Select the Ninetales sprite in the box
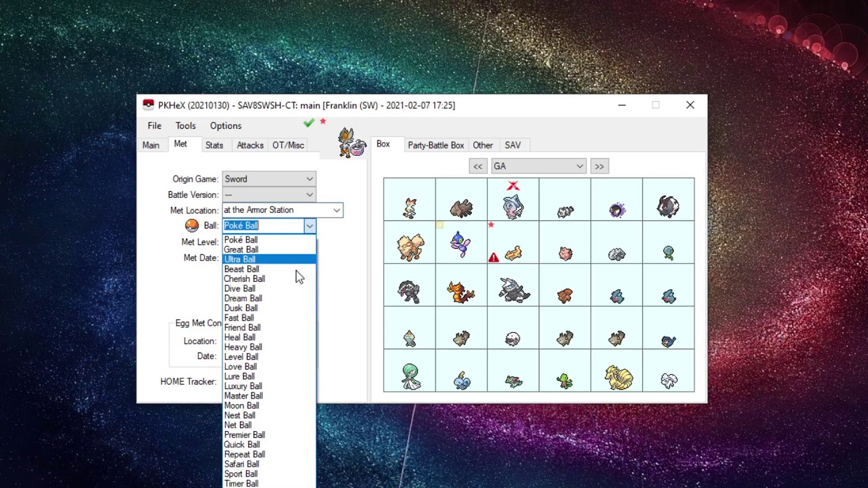The height and width of the screenshot is (488, 868). [x=617, y=378]
